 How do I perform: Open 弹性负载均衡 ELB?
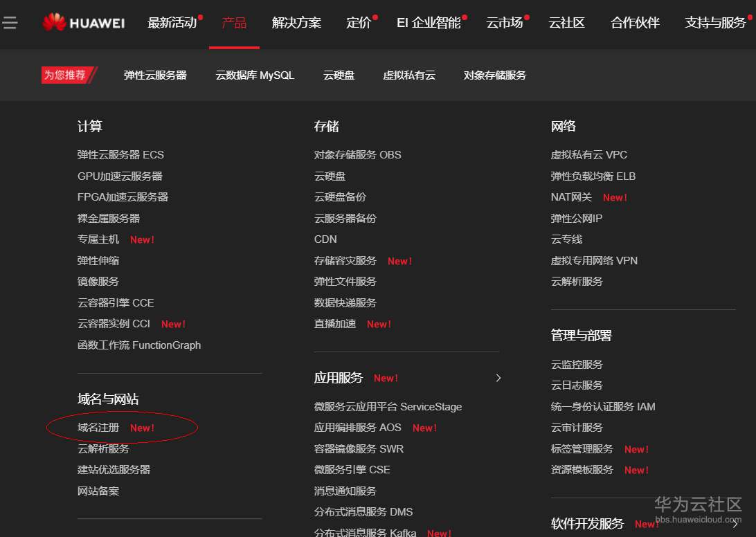pyautogui.click(x=593, y=176)
